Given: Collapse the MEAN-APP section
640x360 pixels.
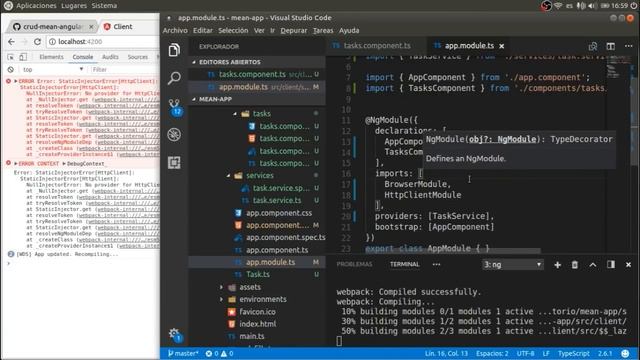Looking at the screenshot, I should 194,99.
